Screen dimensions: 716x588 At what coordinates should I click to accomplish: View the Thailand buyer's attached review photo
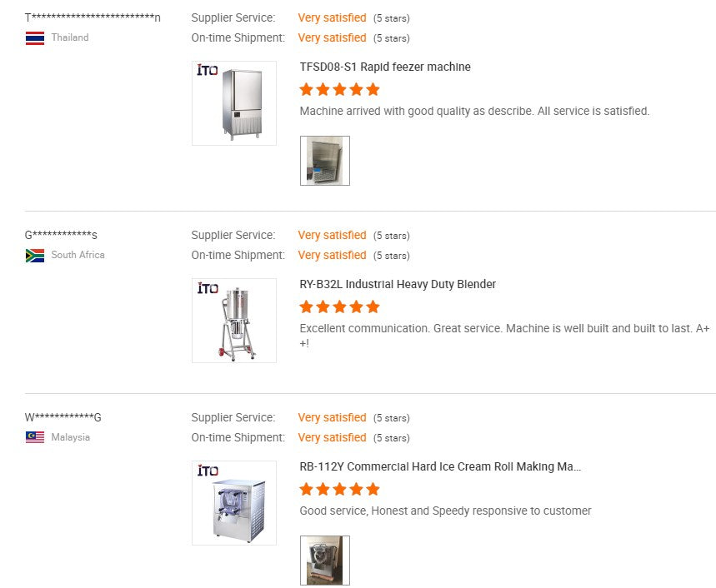[x=325, y=161]
